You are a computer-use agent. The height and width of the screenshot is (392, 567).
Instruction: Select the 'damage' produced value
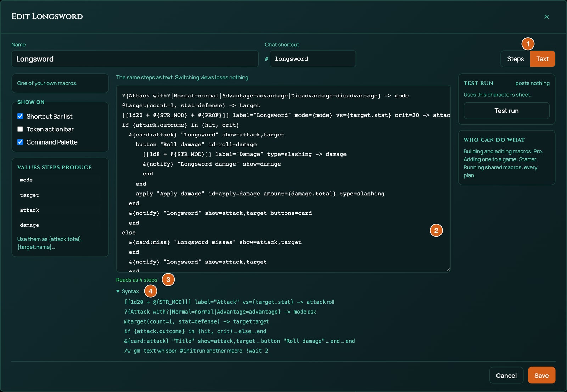click(x=29, y=225)
